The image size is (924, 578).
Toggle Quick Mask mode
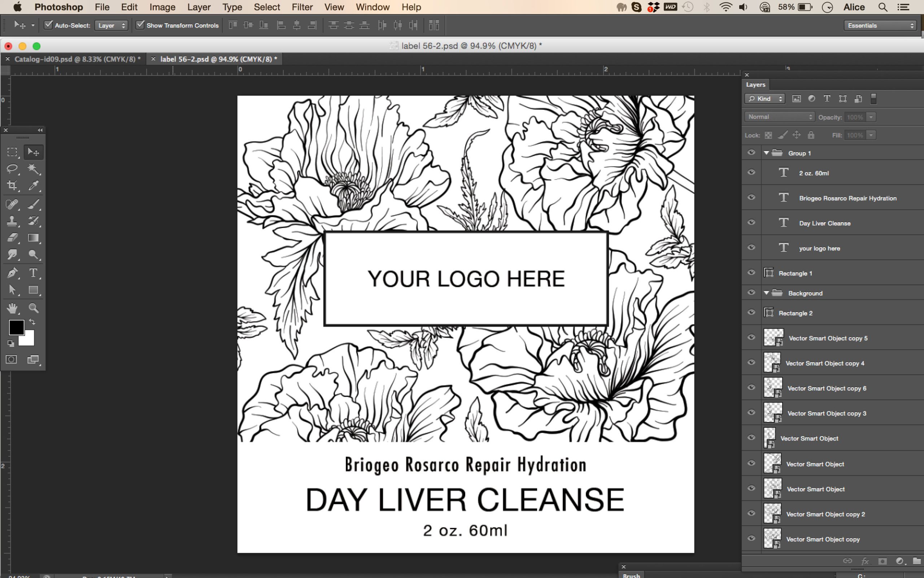click(12, 359)
